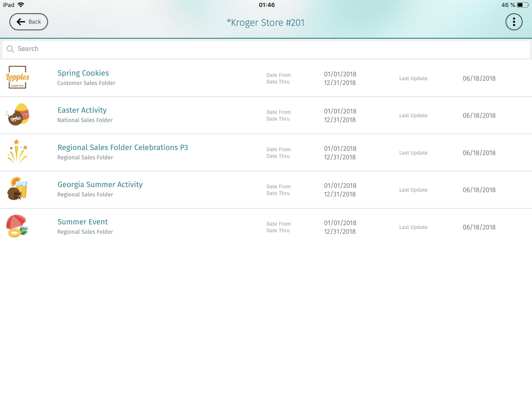Click Last Update label in Georgia Summer row
This screenshot has height=399, width=532.
413,190
